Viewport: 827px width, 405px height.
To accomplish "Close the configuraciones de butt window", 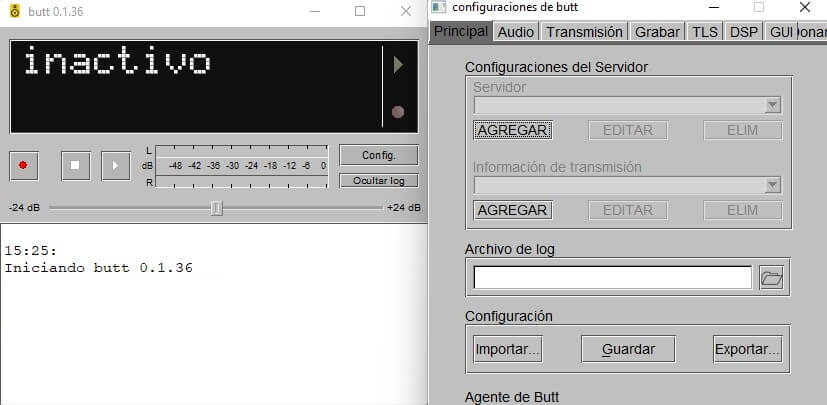I will tap(804, 7).
